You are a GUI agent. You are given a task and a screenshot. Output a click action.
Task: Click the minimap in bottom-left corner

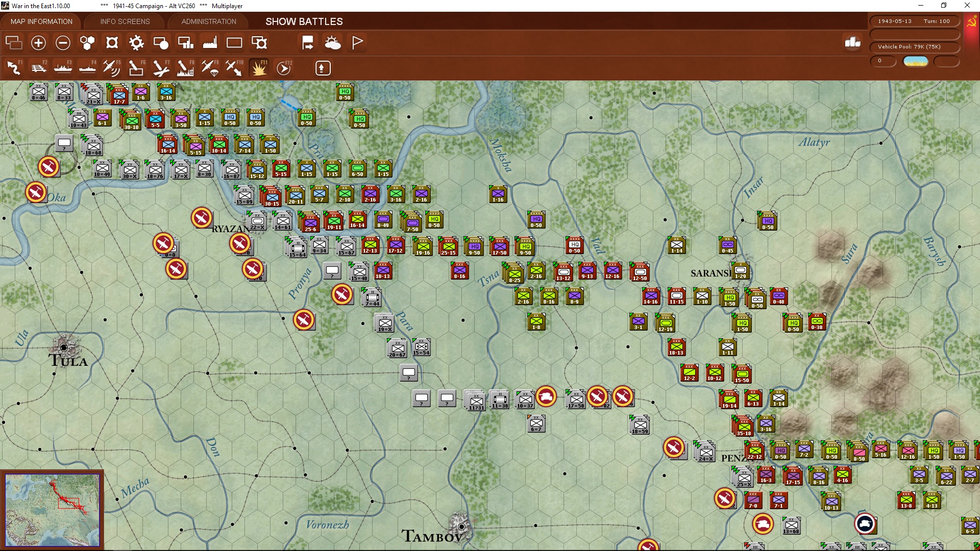point(52,509)
